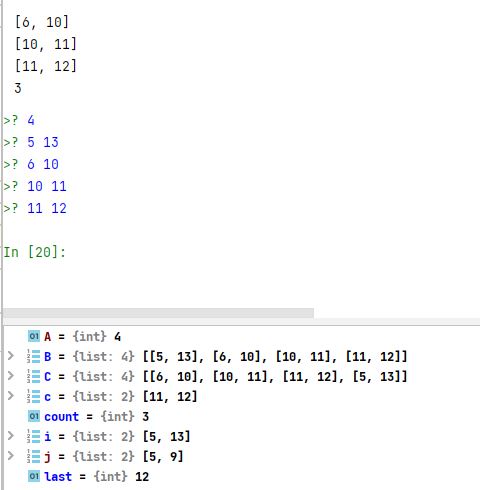Screen dimensions: 480x490
Task: Click the int icon beside count
Action: click(x=34, y=416)
